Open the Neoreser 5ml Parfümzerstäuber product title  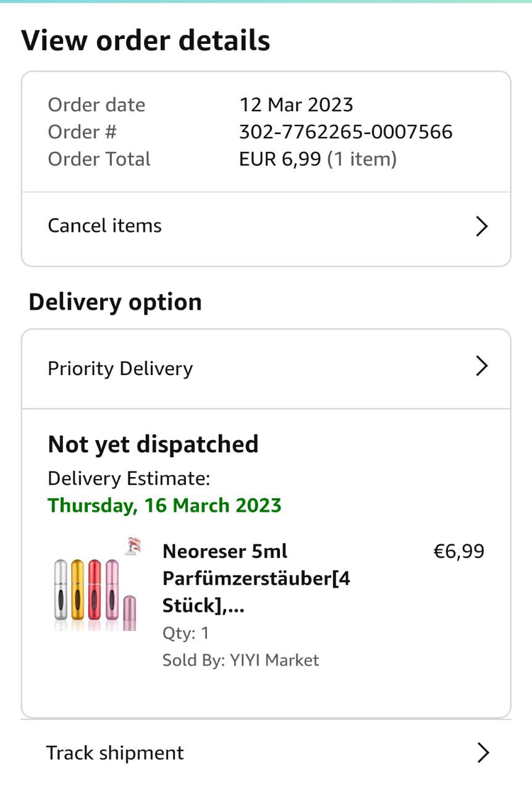coord(256,578)
